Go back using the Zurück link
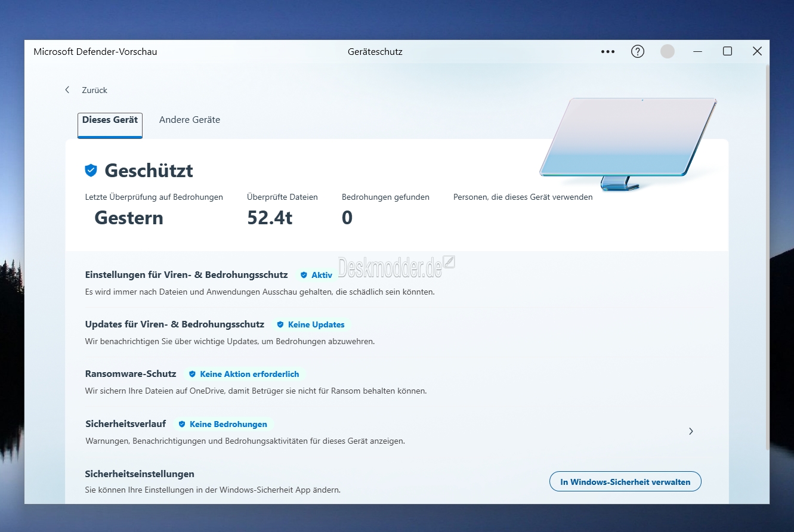 (x=95, y=90)
